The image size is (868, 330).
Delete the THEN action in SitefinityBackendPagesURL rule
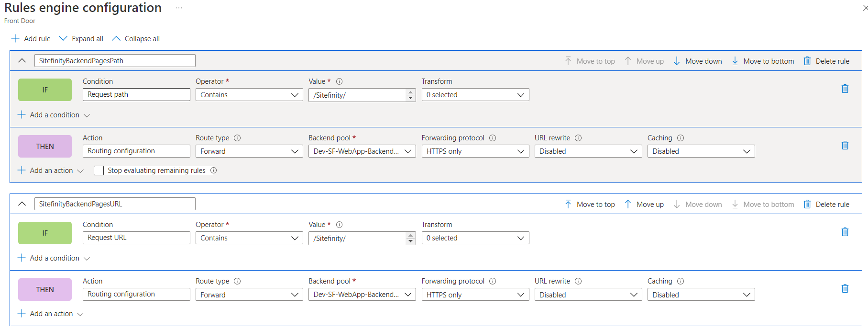[x=845, y=288]
